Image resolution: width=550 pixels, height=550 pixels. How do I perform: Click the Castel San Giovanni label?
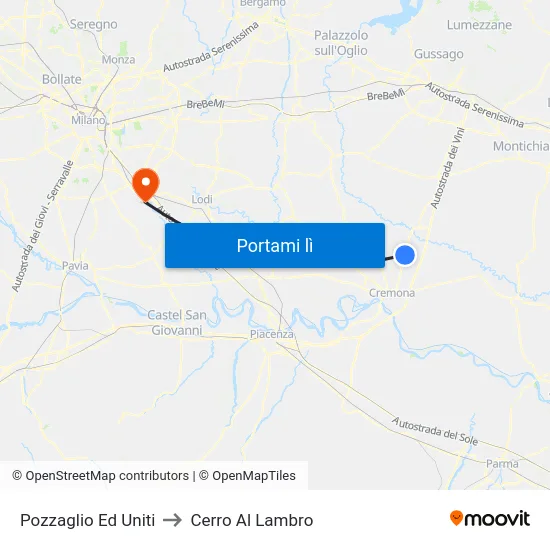tap(177, 322)
